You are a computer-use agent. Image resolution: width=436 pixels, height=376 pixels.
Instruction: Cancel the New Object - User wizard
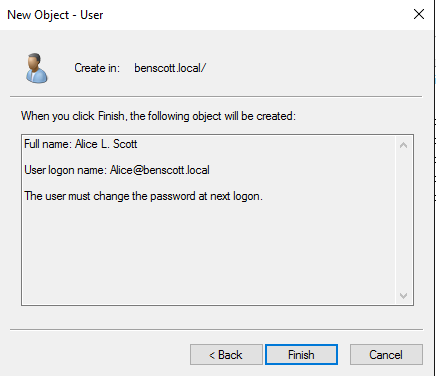pos(386,354)
